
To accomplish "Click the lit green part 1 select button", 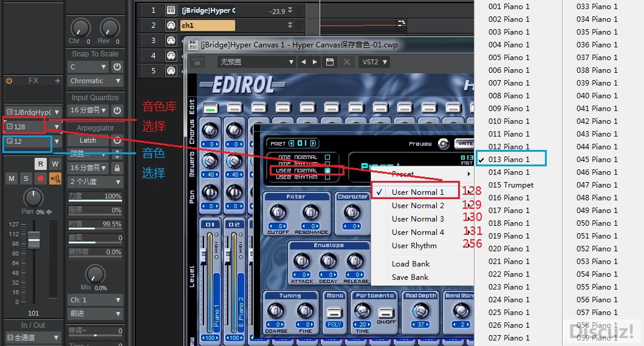I will click(x=210, y=108).
